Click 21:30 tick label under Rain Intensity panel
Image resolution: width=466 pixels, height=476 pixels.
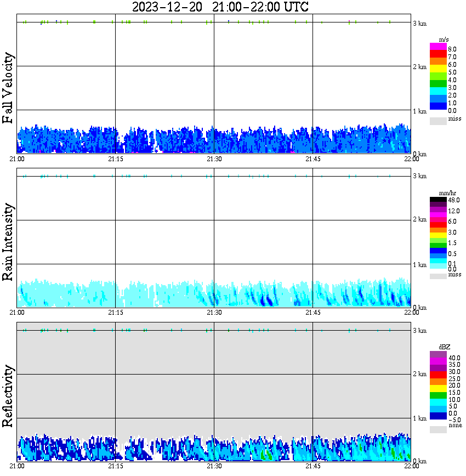214,313
